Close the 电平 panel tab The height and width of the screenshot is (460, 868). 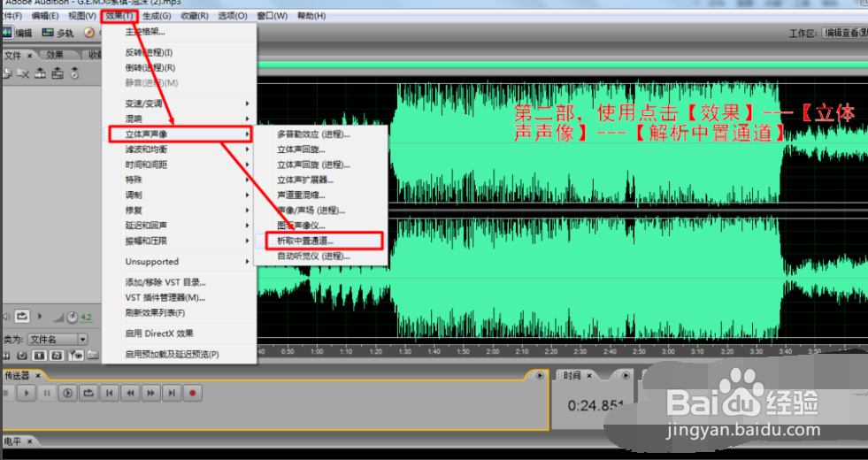pyautogui.click(x=29, y=441)
